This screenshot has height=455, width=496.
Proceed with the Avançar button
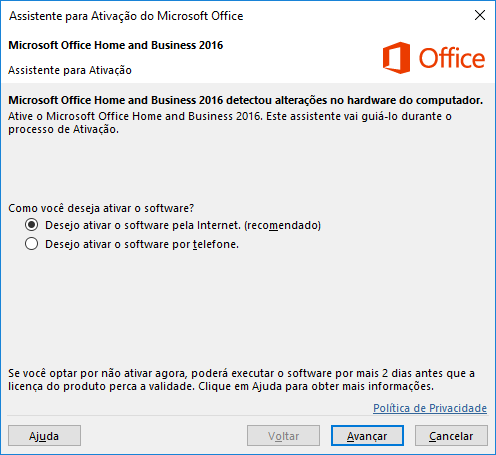click(x=367, y=435)
